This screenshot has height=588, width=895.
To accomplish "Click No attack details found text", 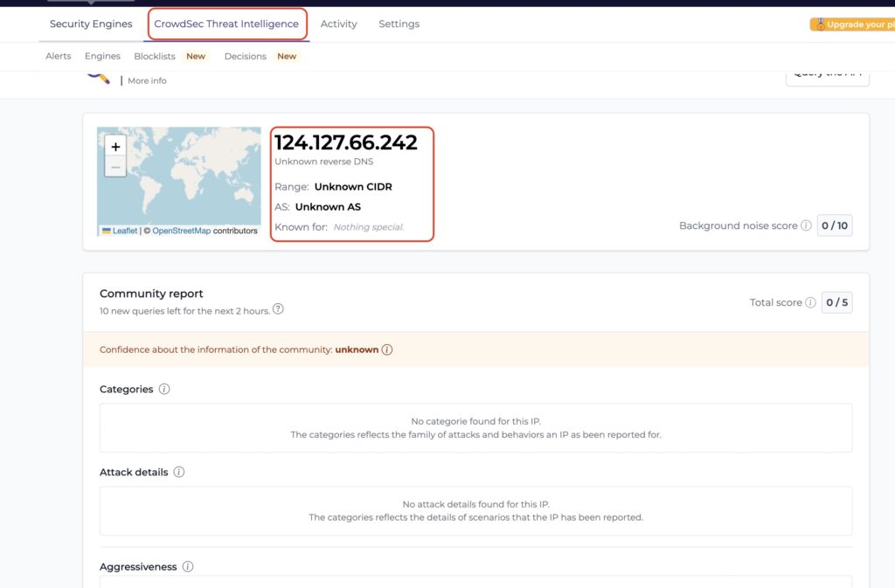I will pyautogui.click(x=476, y=504).
